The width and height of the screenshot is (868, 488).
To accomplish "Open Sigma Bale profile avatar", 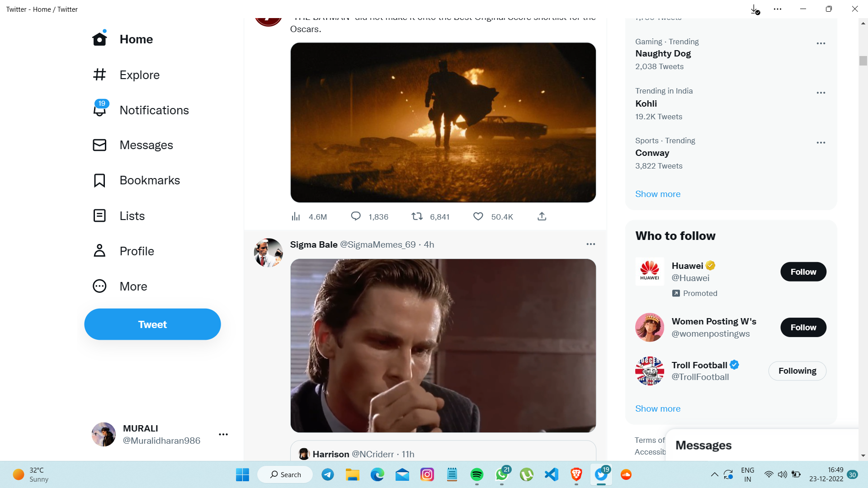I will (269, 253).
